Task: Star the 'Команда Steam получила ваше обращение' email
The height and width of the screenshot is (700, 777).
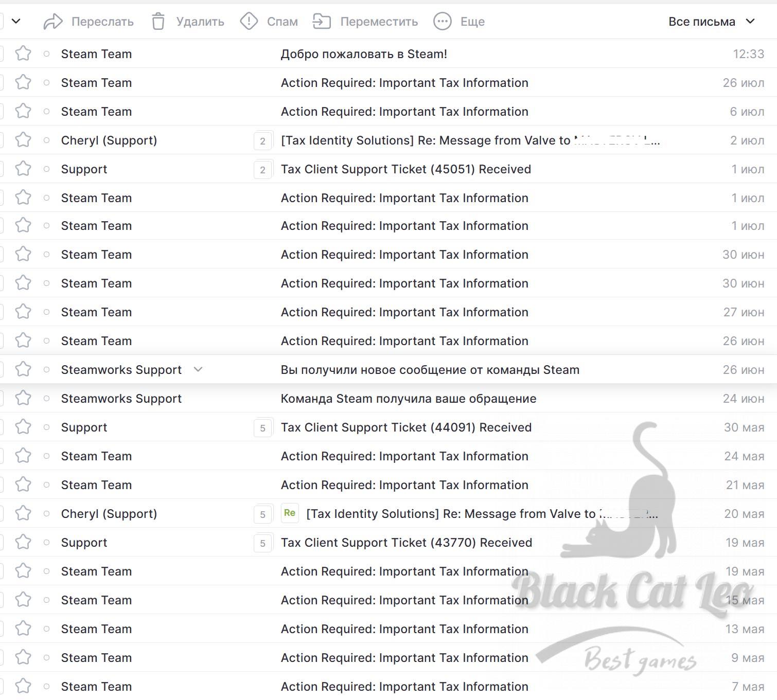Action: tap(23, 398)
